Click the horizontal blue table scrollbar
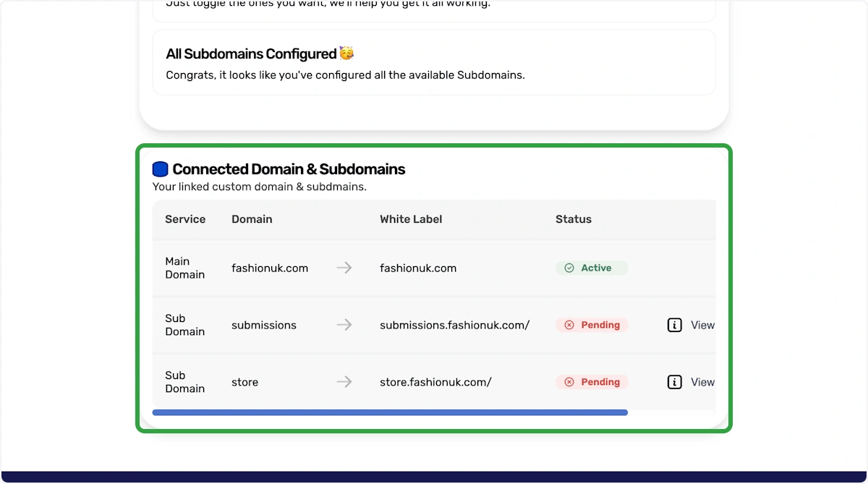 click(x=390, y=412)
